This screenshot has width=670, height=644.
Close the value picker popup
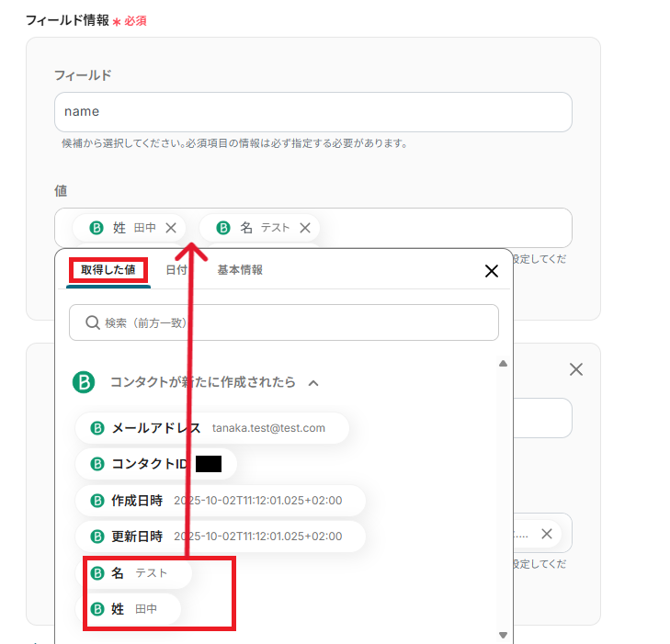point(492,271)
